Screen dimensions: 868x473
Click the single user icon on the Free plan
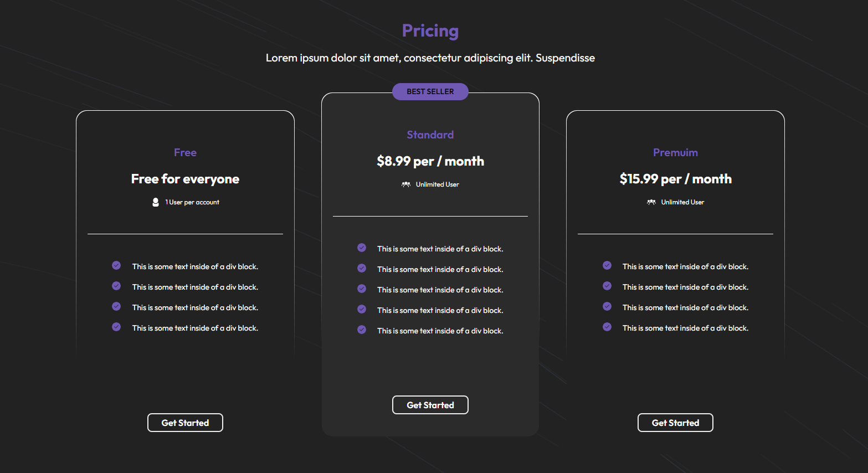(155, 202)
